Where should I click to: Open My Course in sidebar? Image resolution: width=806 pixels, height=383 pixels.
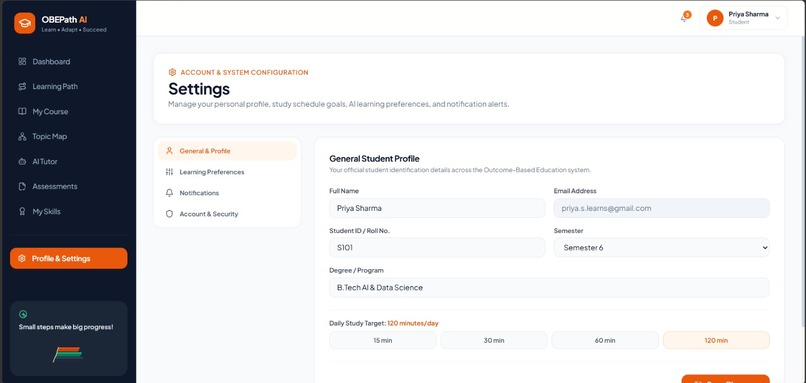68,111
